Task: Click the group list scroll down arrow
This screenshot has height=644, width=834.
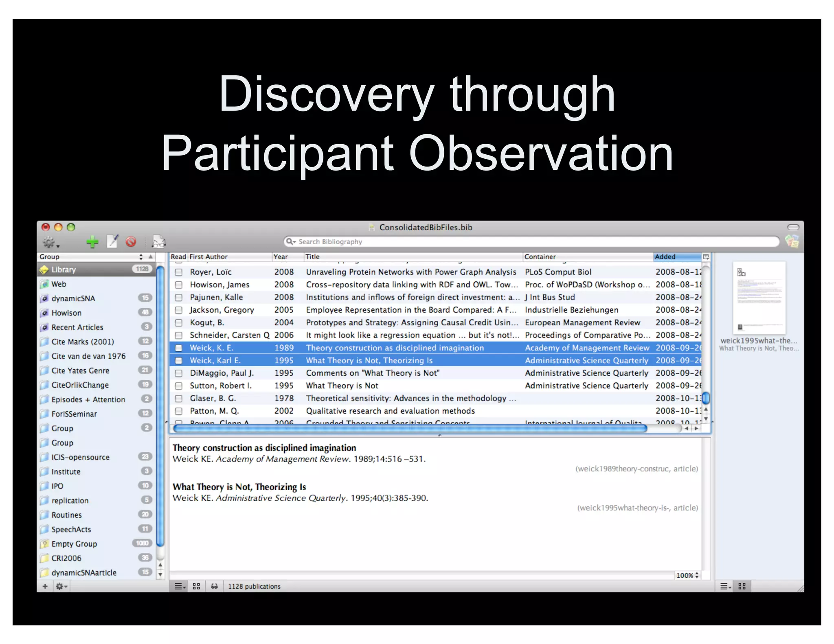Action: [160, 574]
